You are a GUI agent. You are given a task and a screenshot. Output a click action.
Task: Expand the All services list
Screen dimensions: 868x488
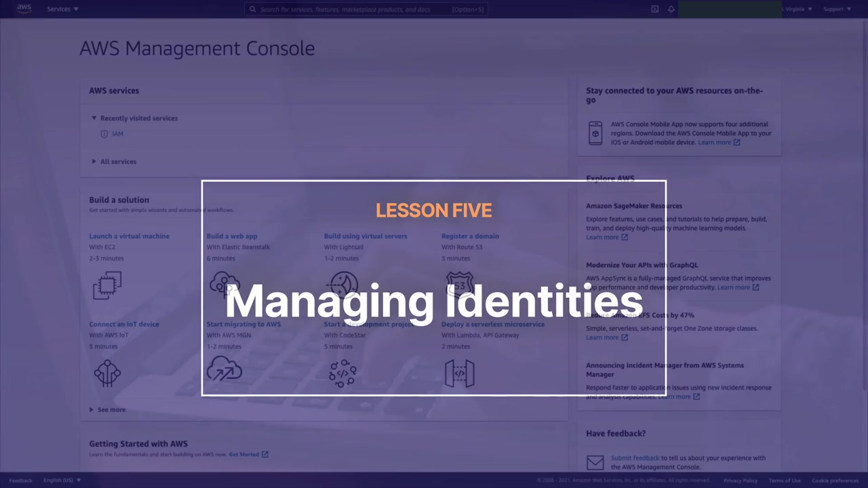114,161
